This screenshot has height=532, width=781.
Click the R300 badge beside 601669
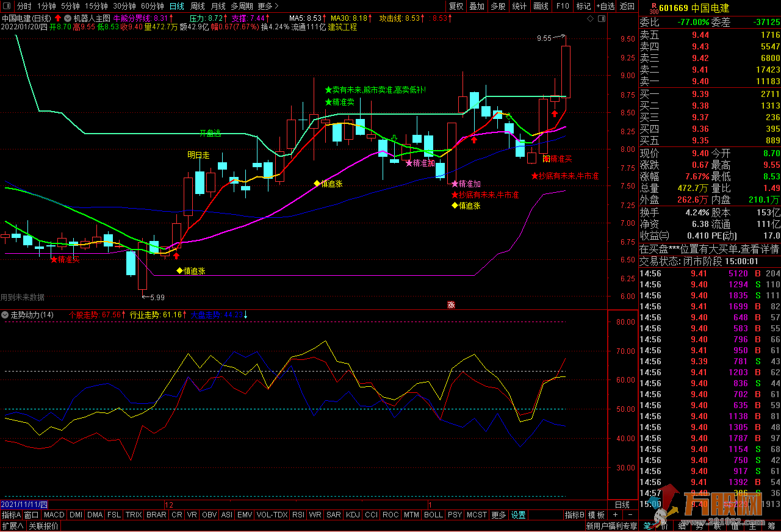coord(653,8)
